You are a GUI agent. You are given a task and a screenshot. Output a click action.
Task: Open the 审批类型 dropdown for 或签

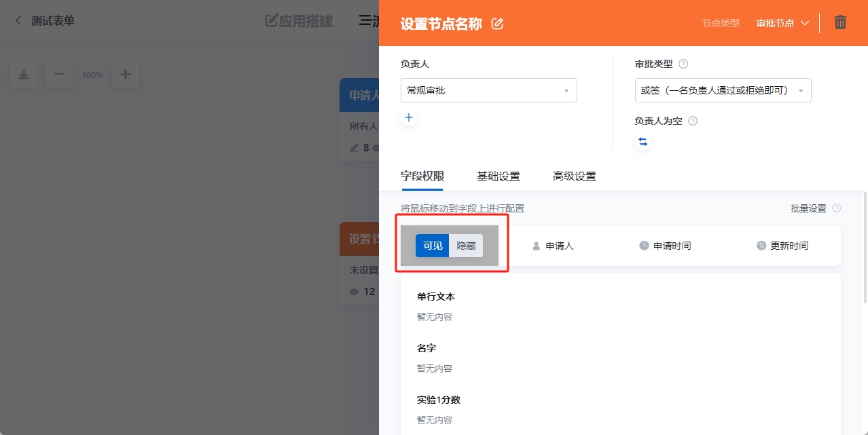(723, 90)
